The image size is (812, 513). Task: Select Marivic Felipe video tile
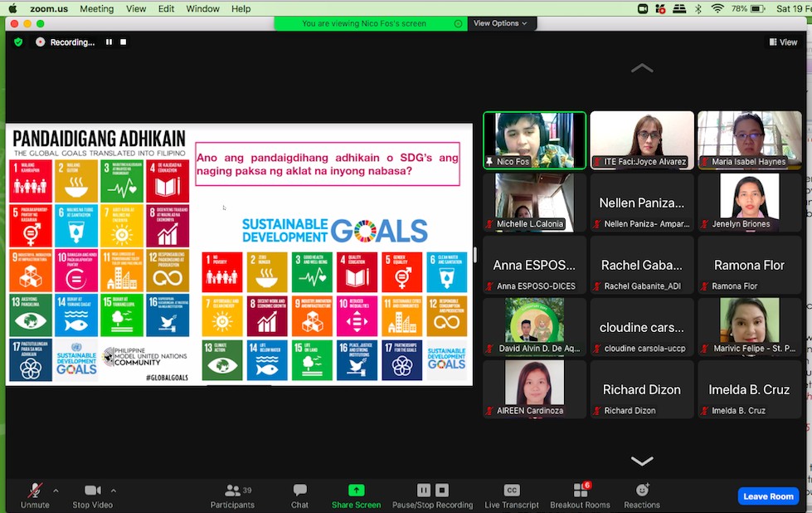pyautogui.click(x=749, y=327)
